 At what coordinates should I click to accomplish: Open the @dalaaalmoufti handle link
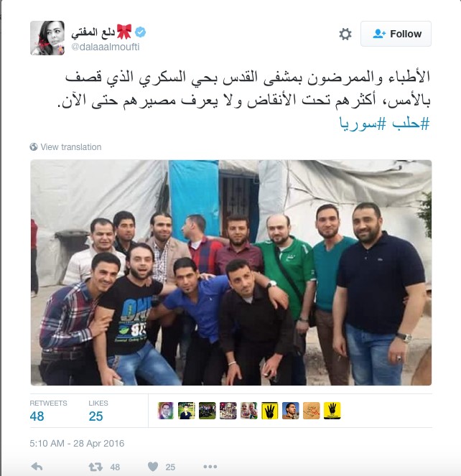click(x=106, y=47)
